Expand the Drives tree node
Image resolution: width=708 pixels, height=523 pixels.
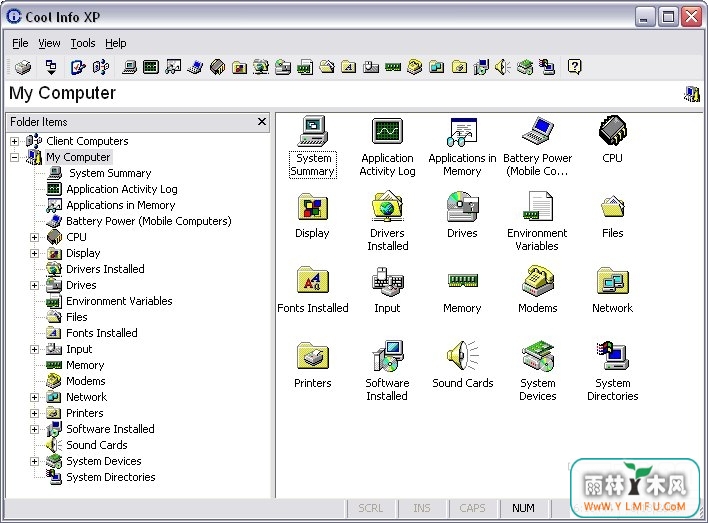click(34, 285)
